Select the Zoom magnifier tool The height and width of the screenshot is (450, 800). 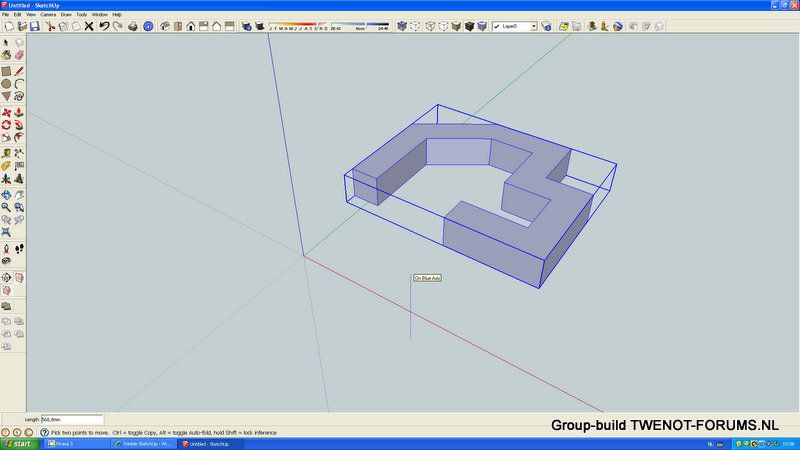6,207
